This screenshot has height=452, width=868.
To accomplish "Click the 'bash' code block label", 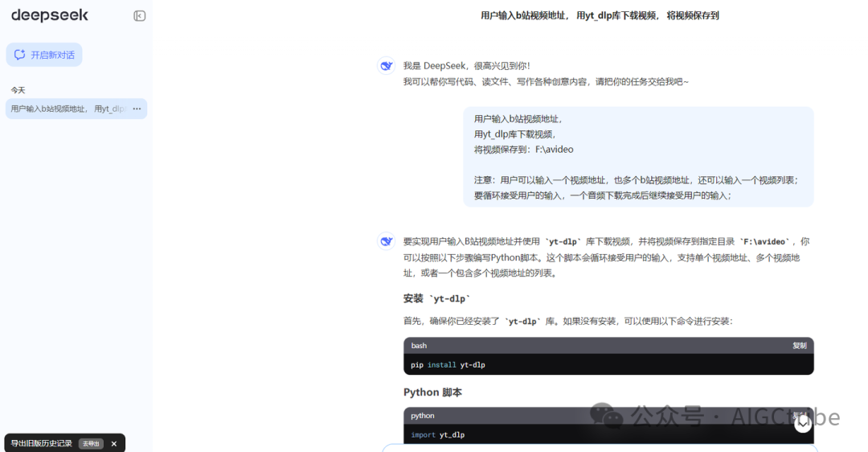I will [419, 346].
